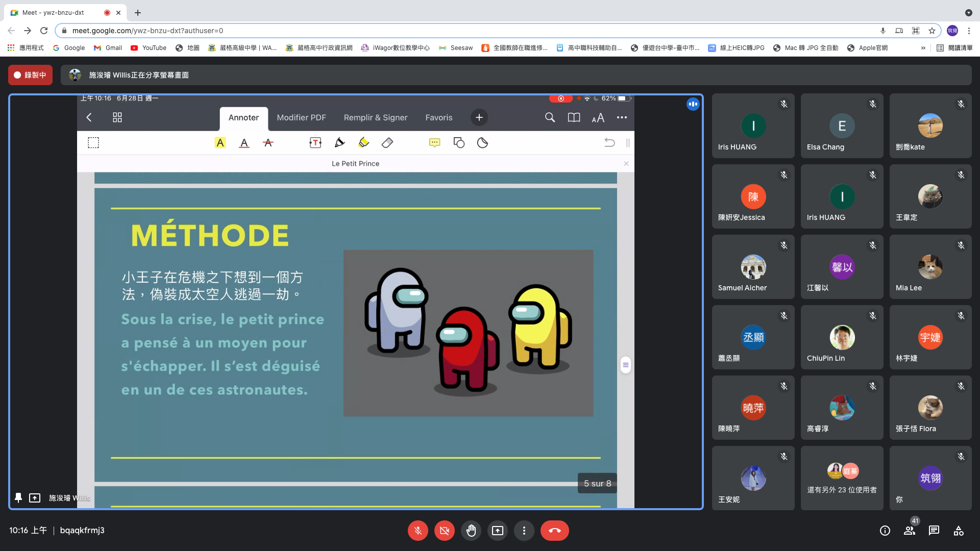Click the address bar URL

tap(148, 31)
